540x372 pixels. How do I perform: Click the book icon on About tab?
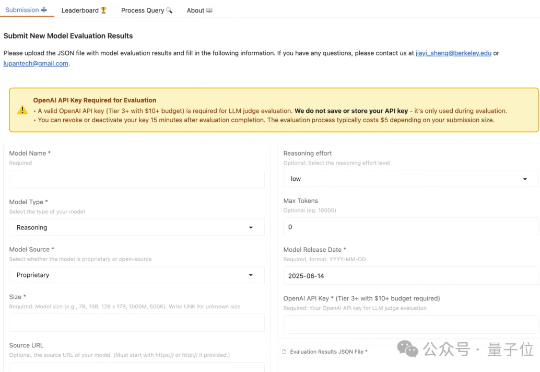209,10
